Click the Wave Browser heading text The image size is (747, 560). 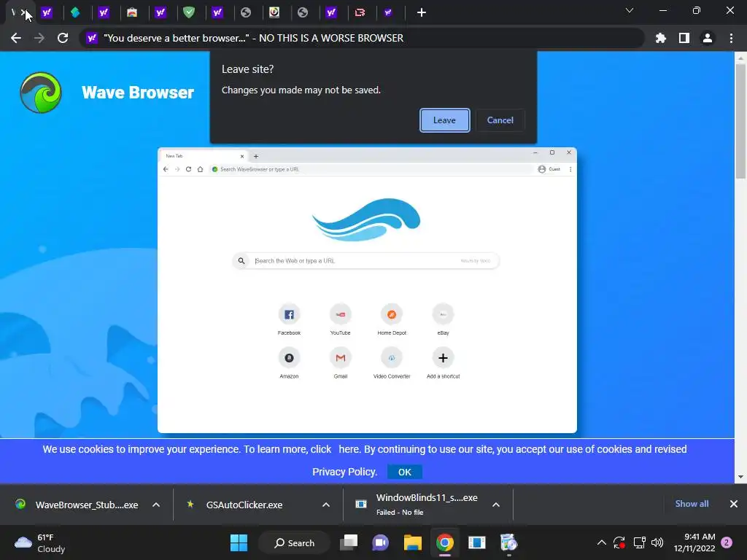pos(138,93)
